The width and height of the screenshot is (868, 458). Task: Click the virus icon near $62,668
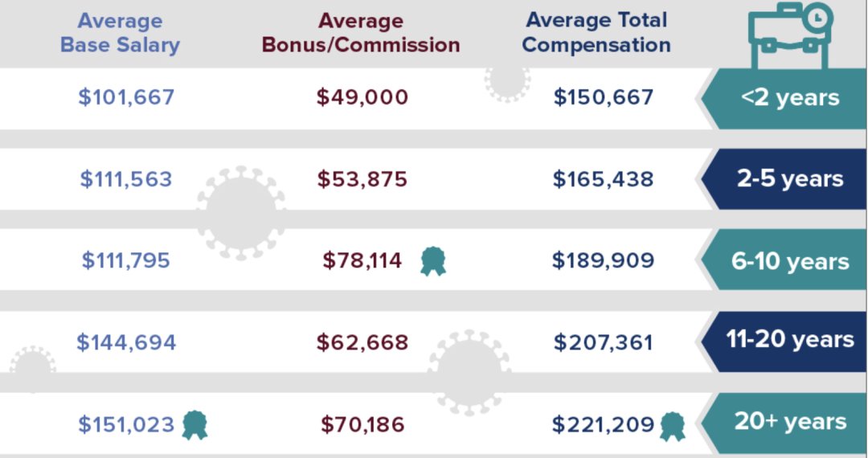469,370
